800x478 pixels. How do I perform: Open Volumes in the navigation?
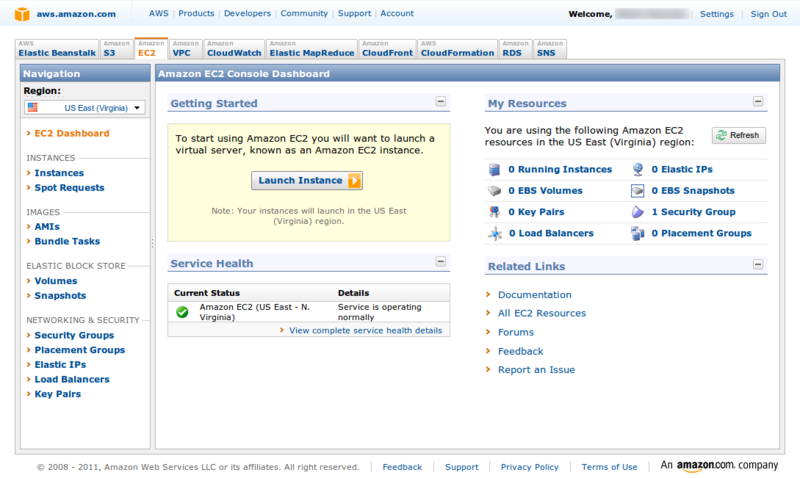pyautogui.click(x=56, y=281)
